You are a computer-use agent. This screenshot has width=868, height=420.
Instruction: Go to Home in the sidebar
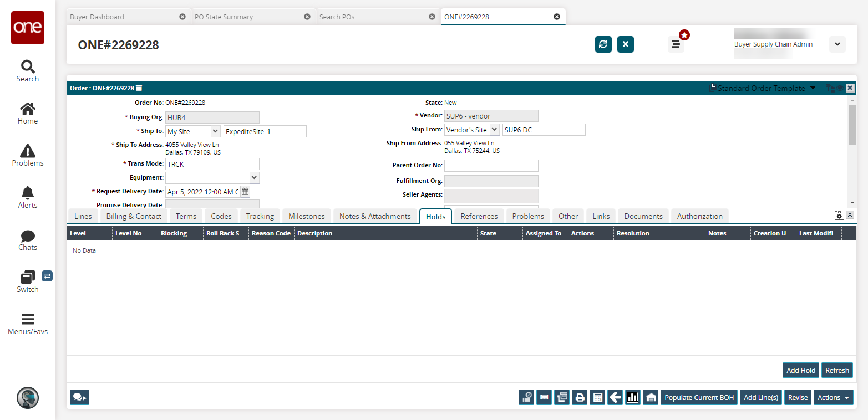[28, 113]
